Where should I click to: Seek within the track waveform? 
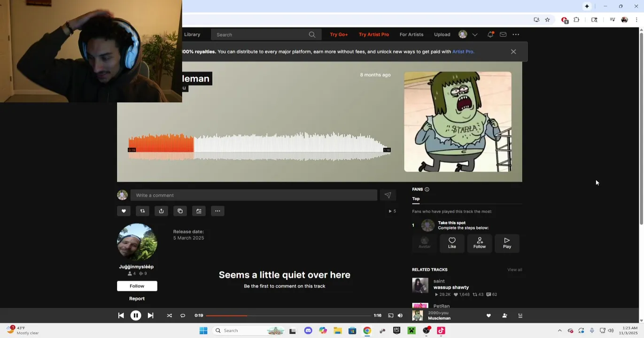tap(259, 146)
